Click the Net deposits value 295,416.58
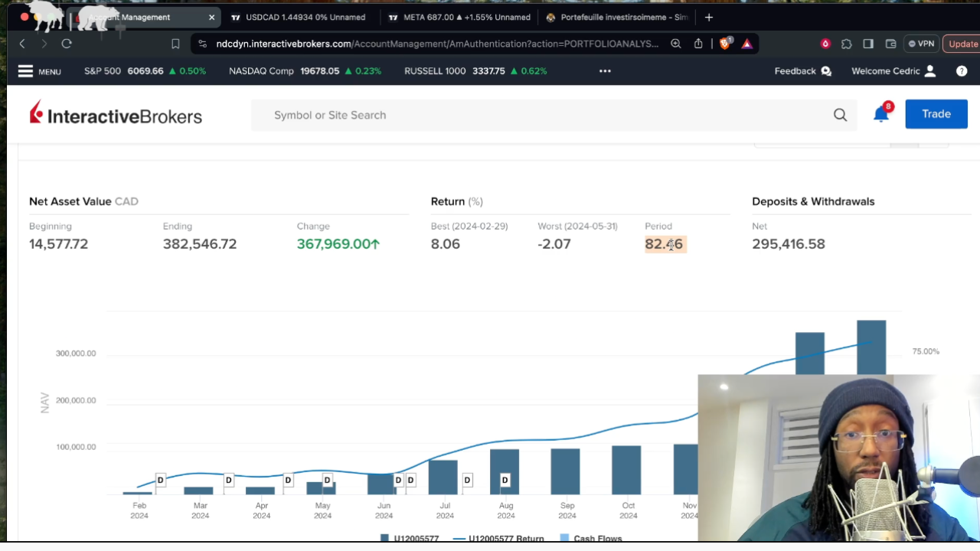 pyautogui.click(x=789, y=244)
